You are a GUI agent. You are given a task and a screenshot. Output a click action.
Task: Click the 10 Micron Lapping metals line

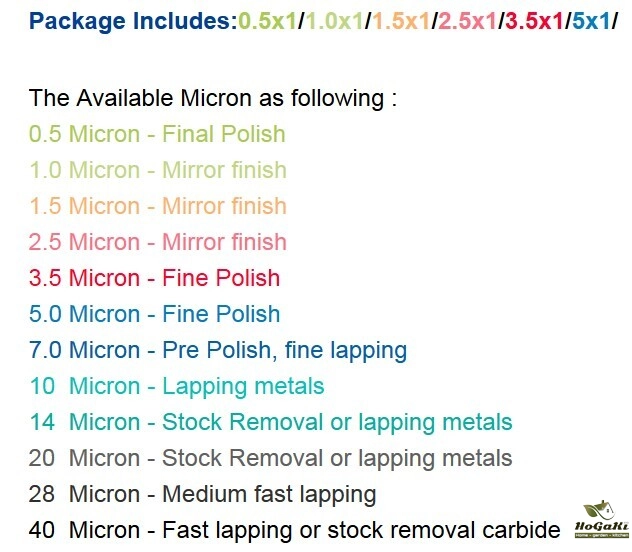point(176,386)
